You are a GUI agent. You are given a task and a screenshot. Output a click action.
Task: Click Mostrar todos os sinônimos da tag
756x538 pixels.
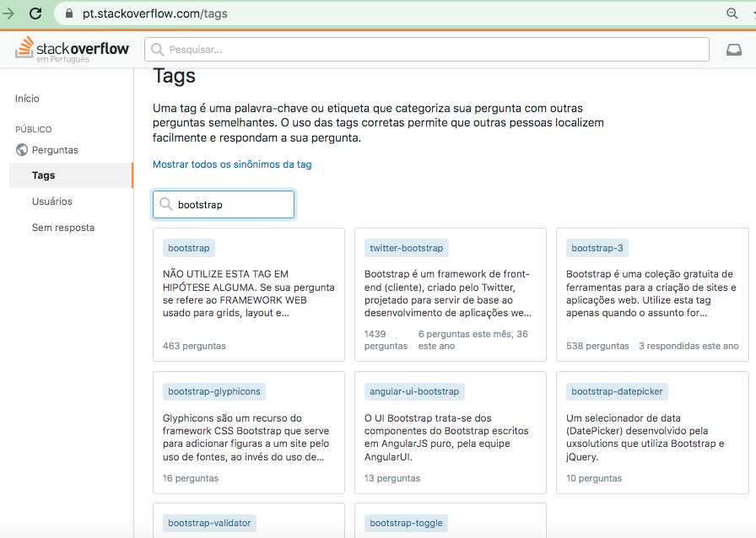(x=232, y=164)
